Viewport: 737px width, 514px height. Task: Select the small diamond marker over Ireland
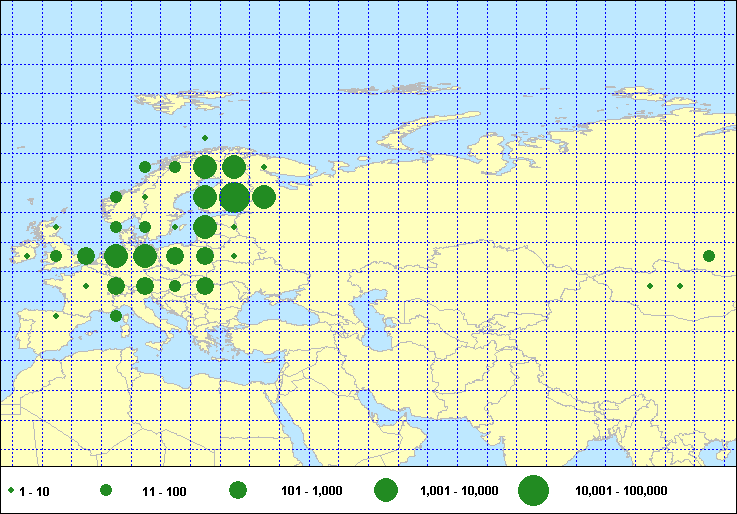click(27, 256)
